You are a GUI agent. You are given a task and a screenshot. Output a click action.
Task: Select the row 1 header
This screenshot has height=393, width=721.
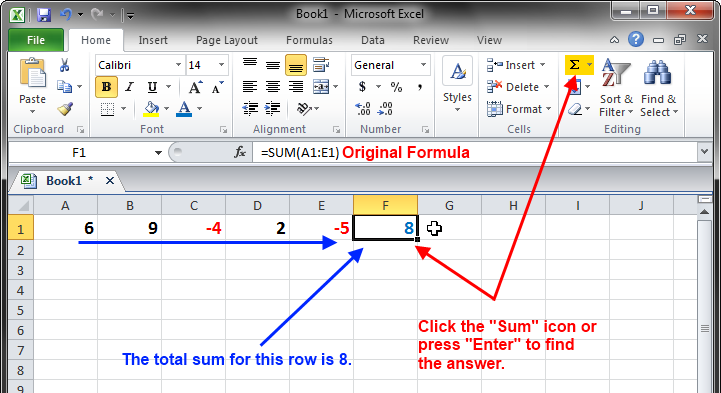click(x=20, y=228)
